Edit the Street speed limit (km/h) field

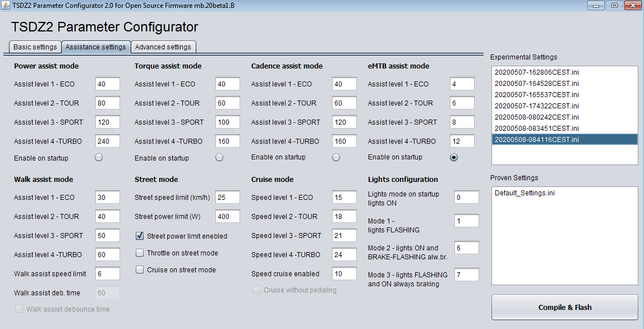click(x=228, y=198)
